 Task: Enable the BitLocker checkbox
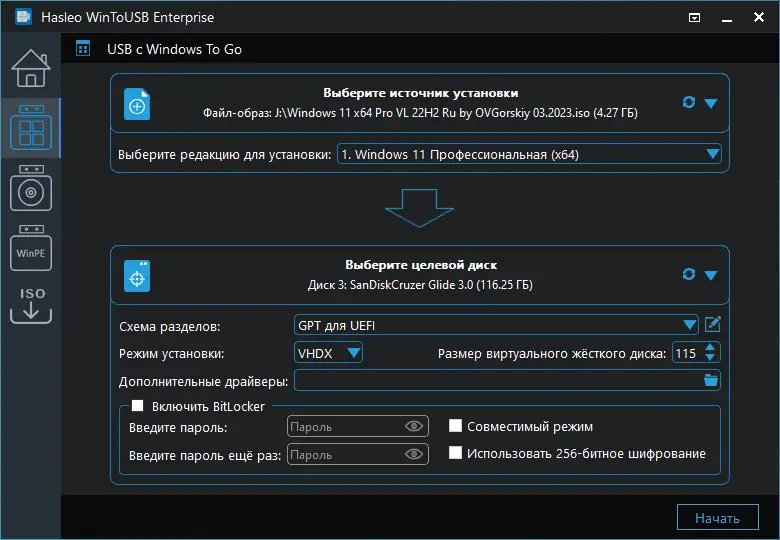pos(137,406)
